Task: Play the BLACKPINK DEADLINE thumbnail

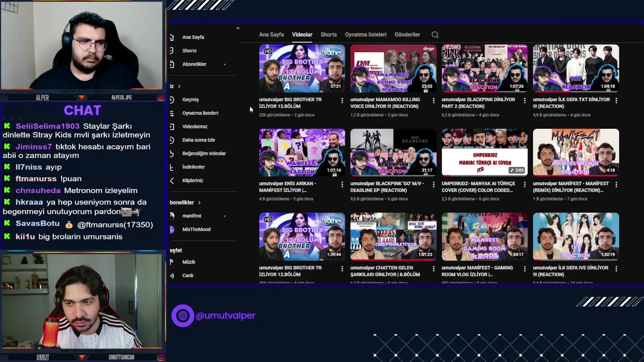Action: 393,152
